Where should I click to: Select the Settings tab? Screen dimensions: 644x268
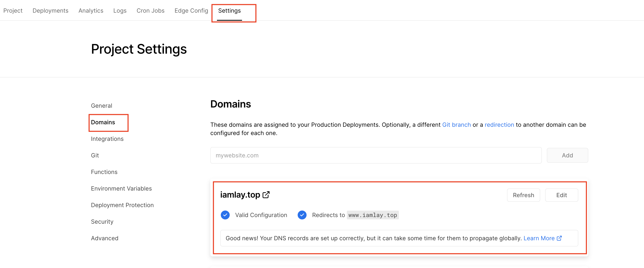229,11
